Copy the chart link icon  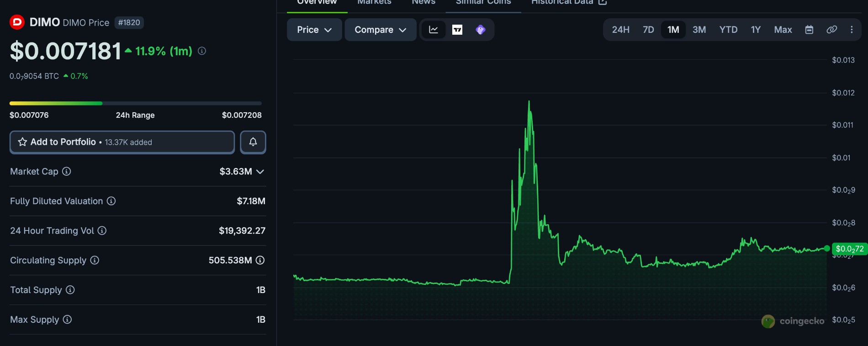pos(832,30)
